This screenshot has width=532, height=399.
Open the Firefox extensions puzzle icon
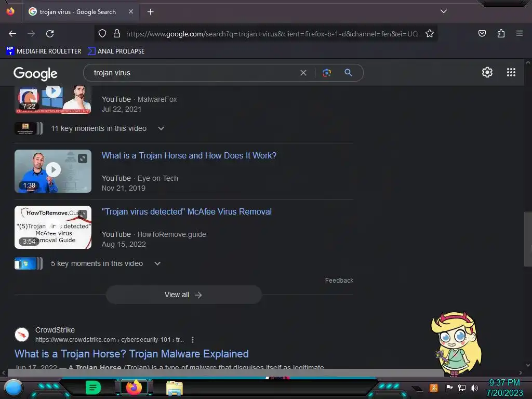(501, 33)
